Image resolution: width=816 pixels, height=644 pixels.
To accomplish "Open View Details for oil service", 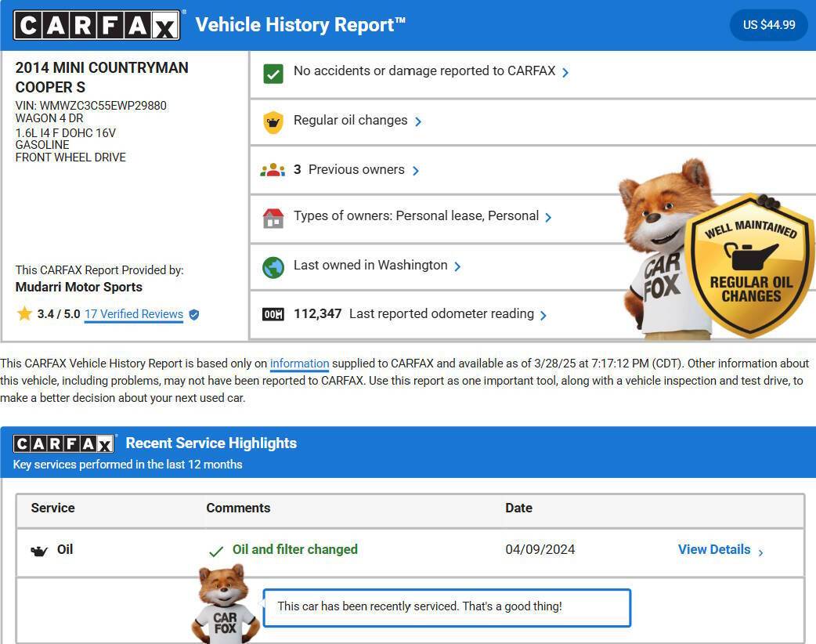I will 714,549.
